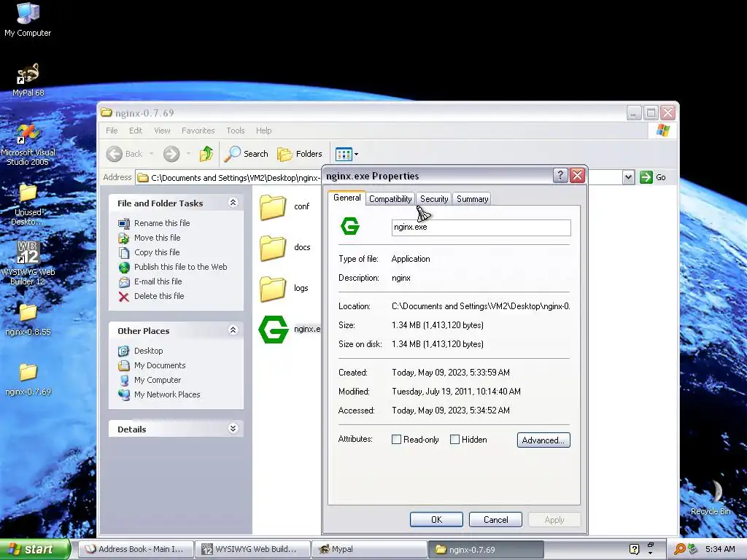Open My Computer desktop icon
The image size is (747, 560).
(x=28, y=19)
